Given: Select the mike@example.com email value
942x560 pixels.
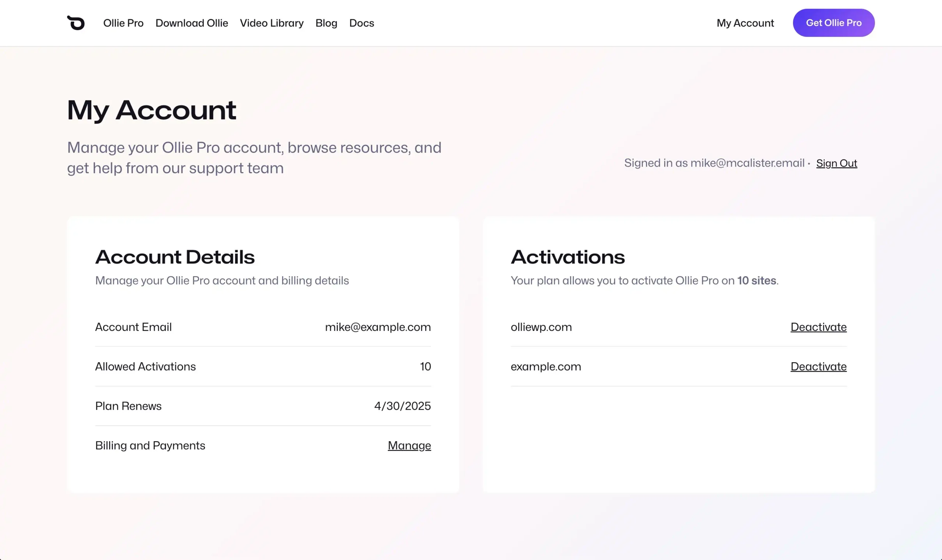Looking at the screenshot, I should pos(378,327).
